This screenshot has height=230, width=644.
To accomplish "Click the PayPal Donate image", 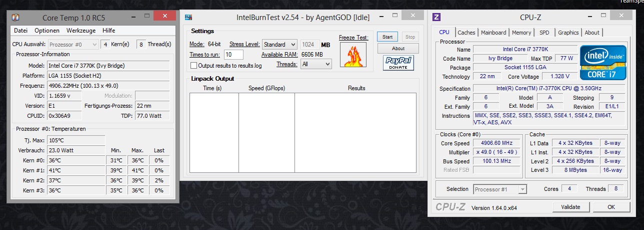I will tap(398, 63).
